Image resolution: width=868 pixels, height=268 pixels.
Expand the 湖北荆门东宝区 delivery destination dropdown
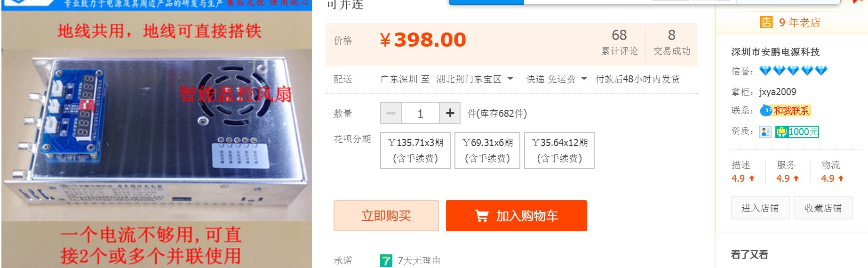[474, 79]
